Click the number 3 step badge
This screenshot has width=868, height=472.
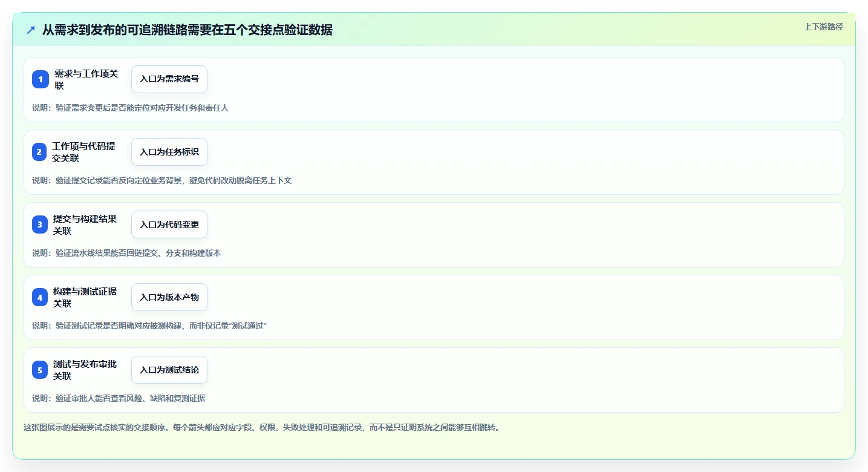39,225
